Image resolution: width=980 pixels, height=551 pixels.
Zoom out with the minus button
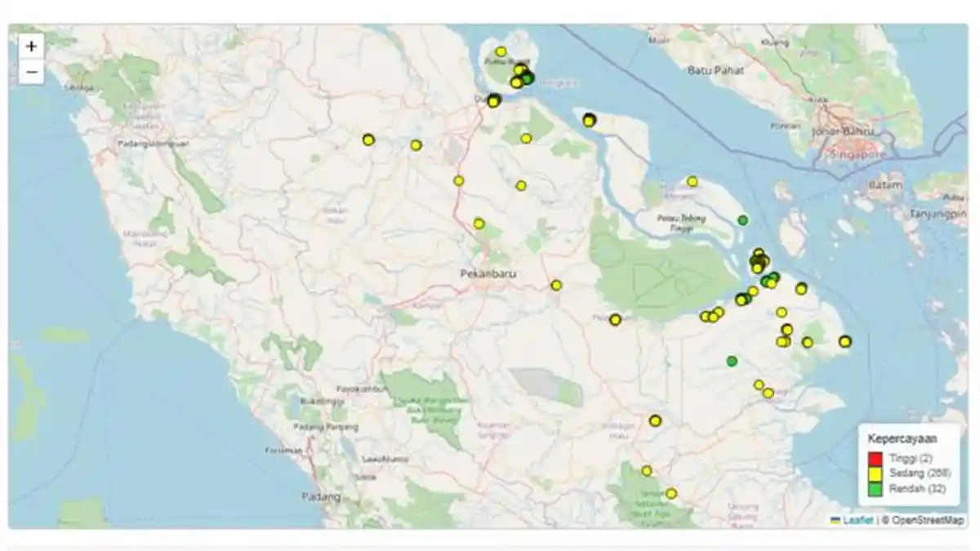pyautogui.click(x=31, y=73)
